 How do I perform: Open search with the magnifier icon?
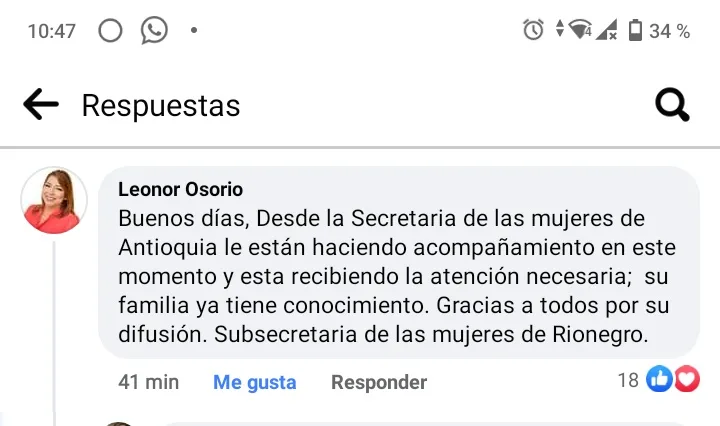coord(672,104)
